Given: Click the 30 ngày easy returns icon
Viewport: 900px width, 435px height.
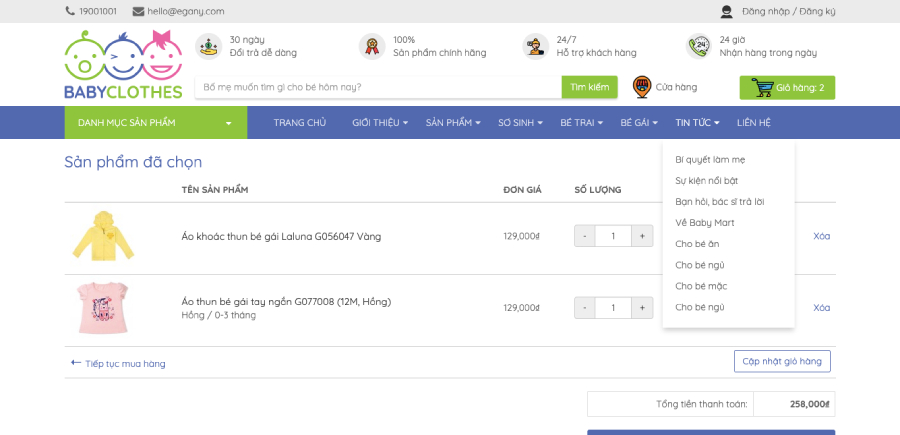Looking at the screenshot, I should click(208, 46).
